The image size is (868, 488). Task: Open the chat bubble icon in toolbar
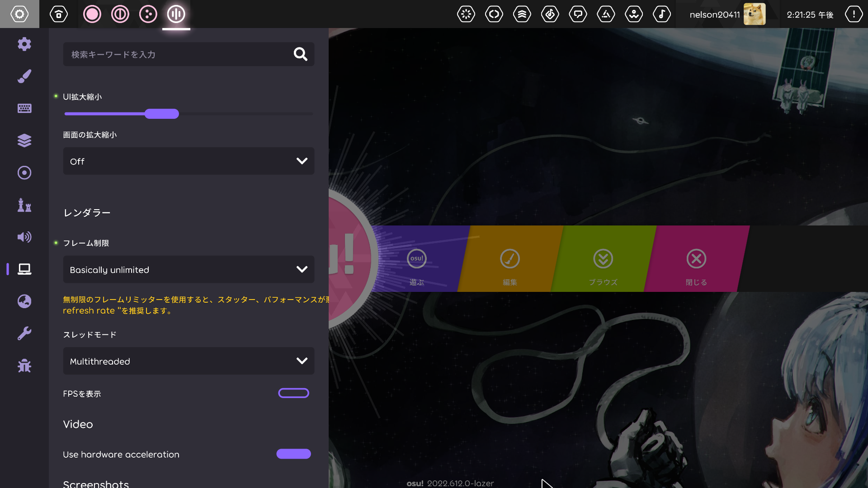[x=578, y=14]
